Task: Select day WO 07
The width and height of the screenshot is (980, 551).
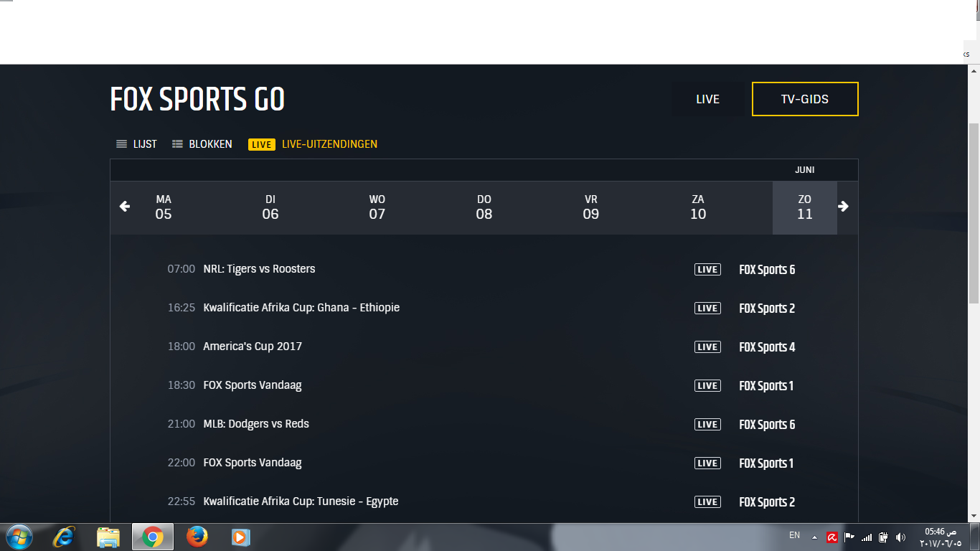Action: click(377, 207)
